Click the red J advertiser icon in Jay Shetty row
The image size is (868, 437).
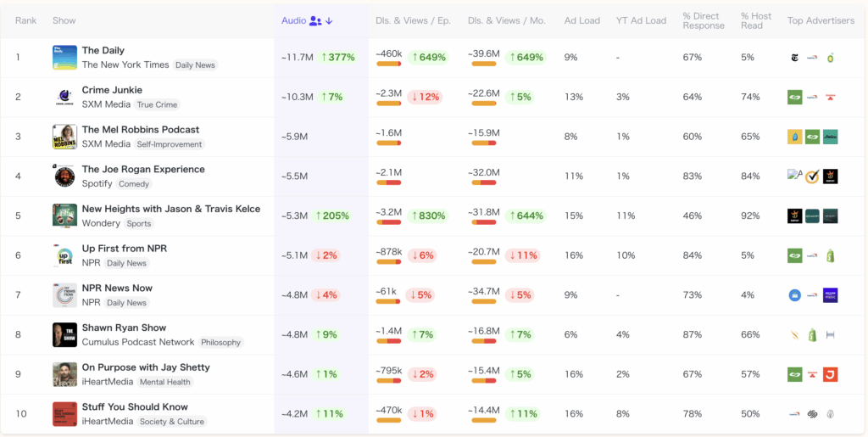point(831,374)
